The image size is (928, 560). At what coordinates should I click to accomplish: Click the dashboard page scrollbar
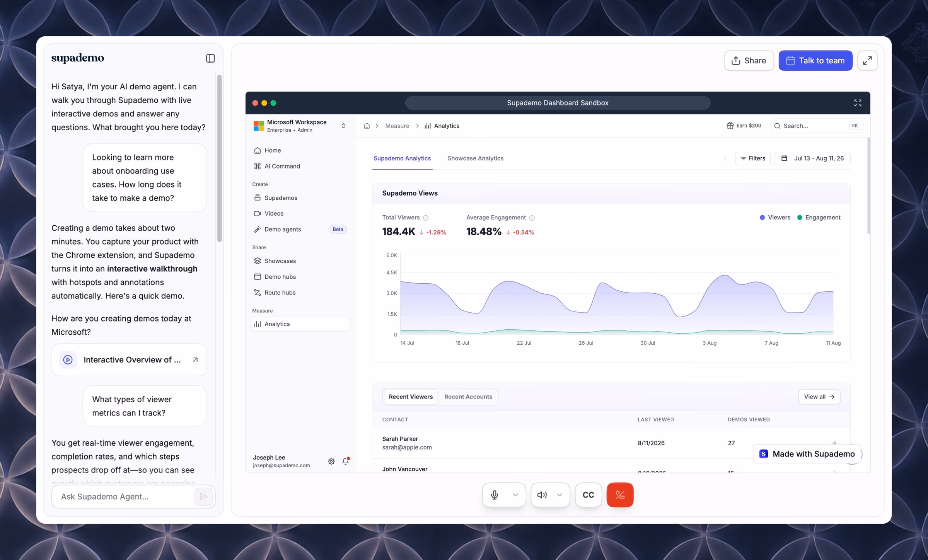868,186
